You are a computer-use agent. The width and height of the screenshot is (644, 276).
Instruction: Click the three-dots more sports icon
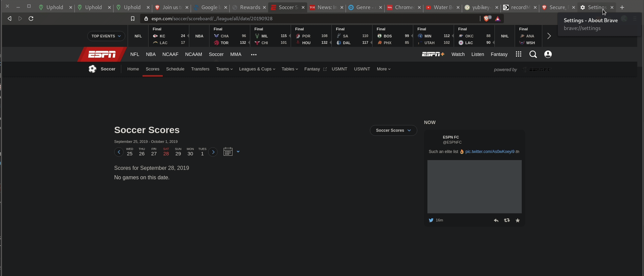click(254, 55)
